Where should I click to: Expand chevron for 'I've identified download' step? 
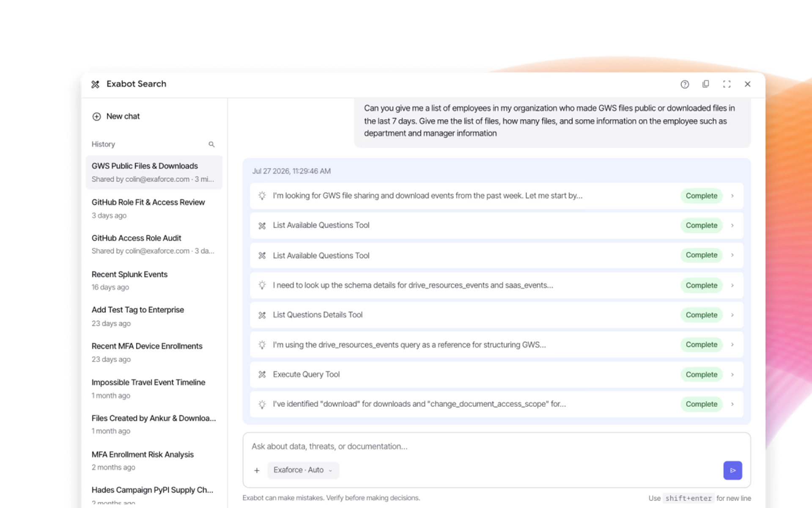pyautogui.click(x=732, y=404)
